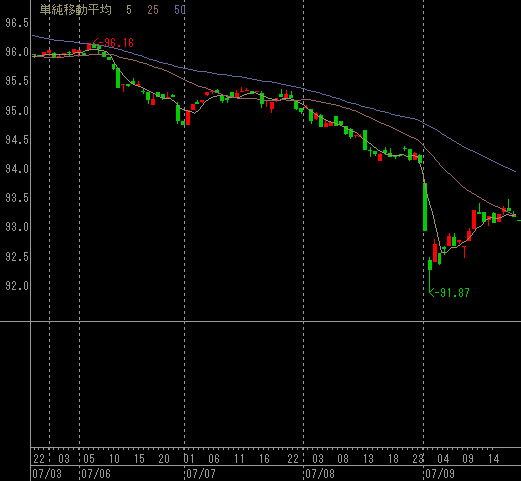This screenshot has width=521, height=481.
Task: Click the 92.0 price axis label
Action: (x=17, y=286)
